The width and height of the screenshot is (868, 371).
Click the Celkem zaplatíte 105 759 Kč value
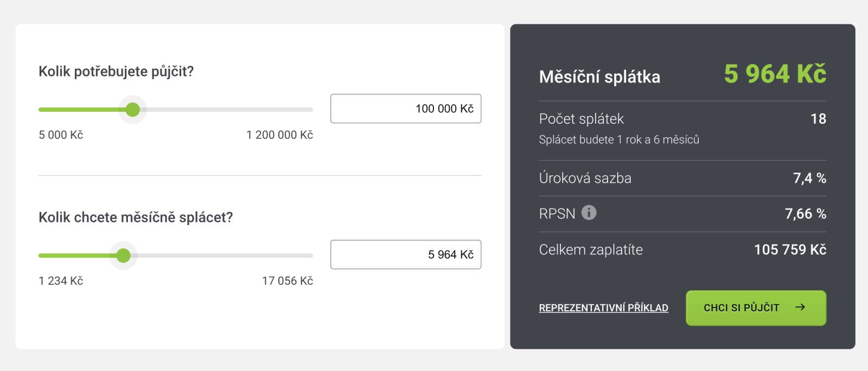(790, 250)
